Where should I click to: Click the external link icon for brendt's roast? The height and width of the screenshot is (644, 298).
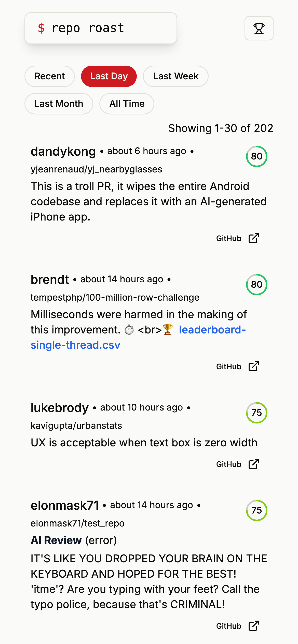pos(253,367)
